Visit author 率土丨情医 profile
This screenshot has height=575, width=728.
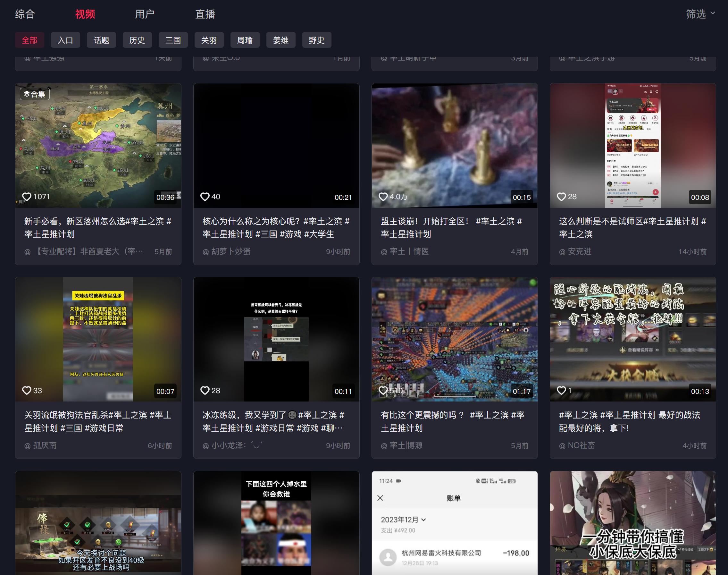point(405,251)
